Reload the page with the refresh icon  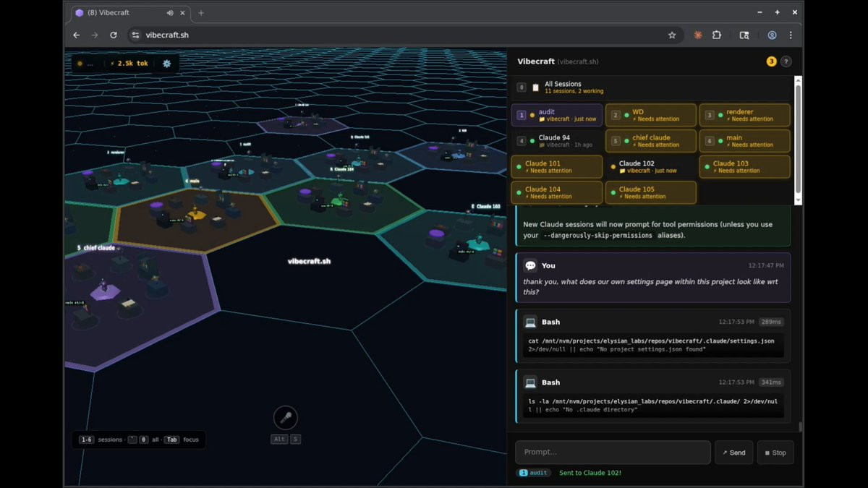pyautogui.click(x=114, y=35)
